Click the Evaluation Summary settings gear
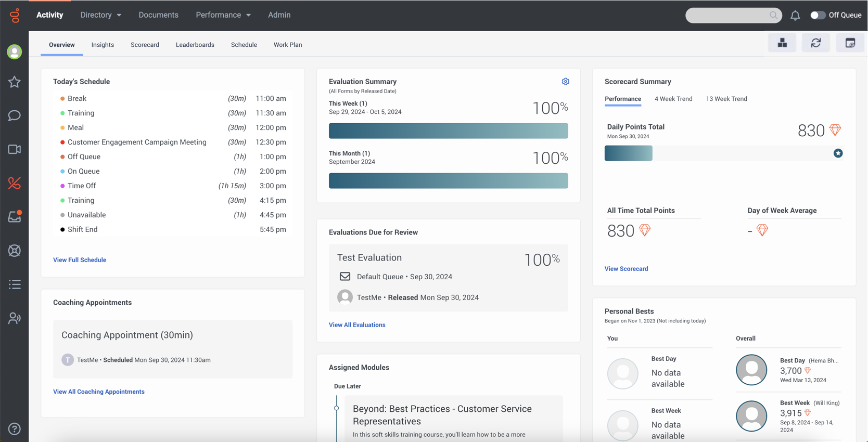Image resolution: width=868 pixels, height=442 pixels. 565,82
